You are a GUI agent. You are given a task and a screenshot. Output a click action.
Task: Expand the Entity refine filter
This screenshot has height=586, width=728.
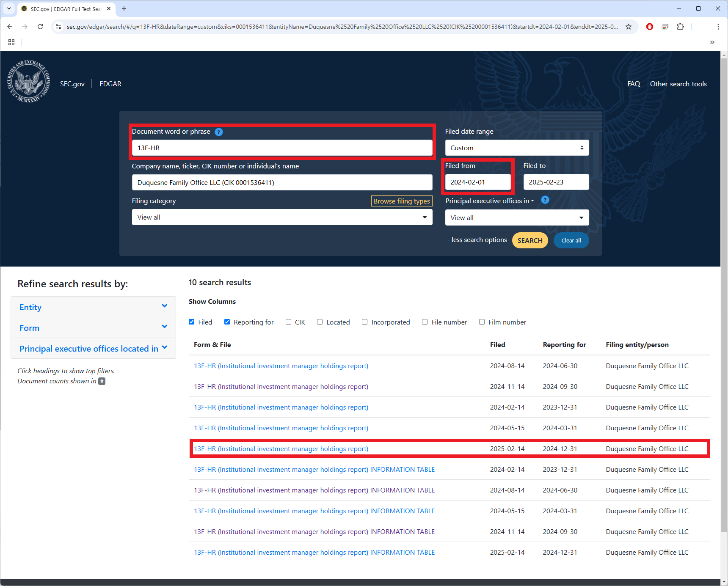point(93,307)
